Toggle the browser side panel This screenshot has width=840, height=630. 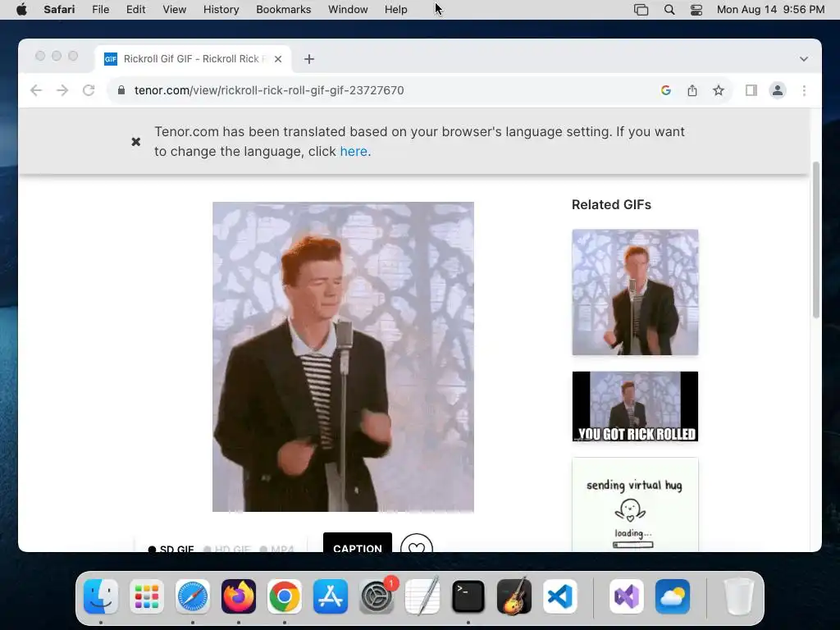[751, 90]
